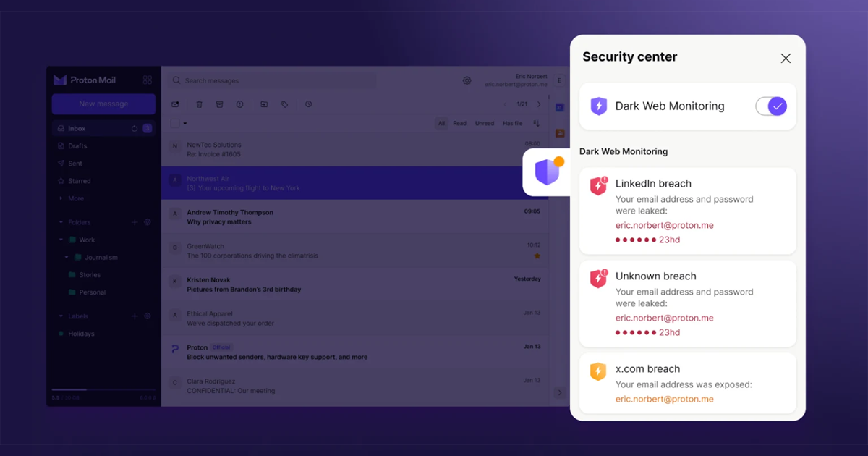
Task: Open the Inbox folder
Action: (x=103, y=128)
